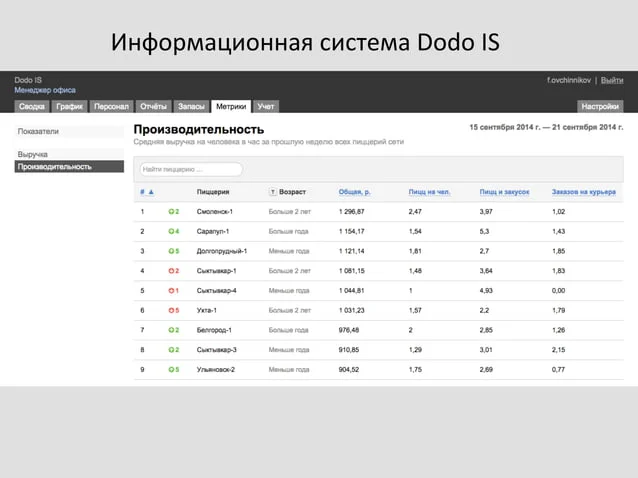Click the 976,48 total value
Image resolution: width=638 pixels, height=478 pixels.
pyautogui.click(x=349, y=330)
